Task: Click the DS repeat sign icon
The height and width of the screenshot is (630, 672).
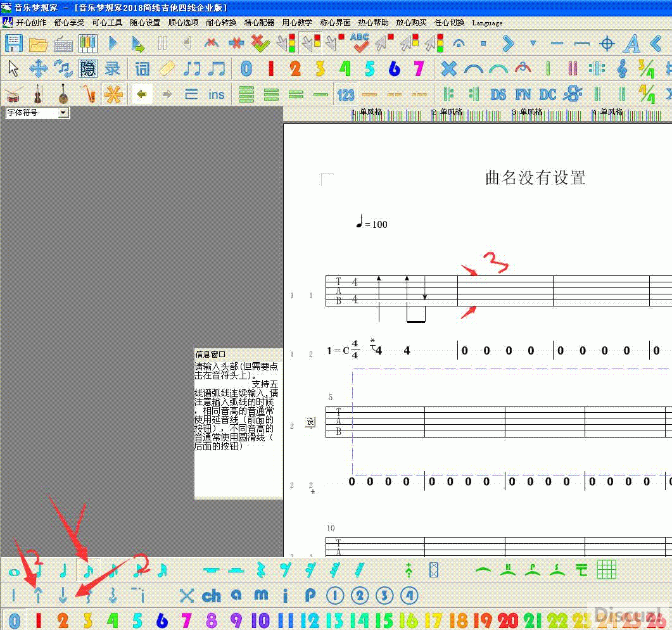Action: (498, 94)
